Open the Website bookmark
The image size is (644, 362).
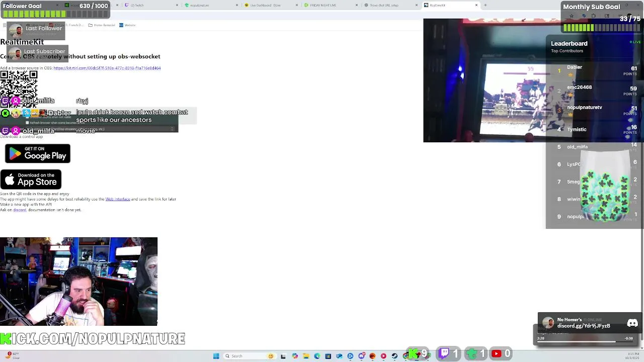tap(127, 25)
